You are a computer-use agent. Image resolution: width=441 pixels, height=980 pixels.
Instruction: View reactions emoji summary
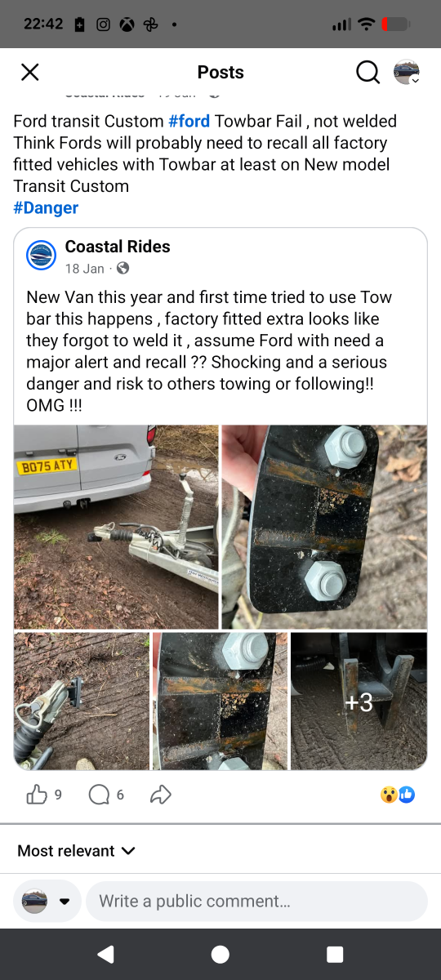[x=398, y=794]
